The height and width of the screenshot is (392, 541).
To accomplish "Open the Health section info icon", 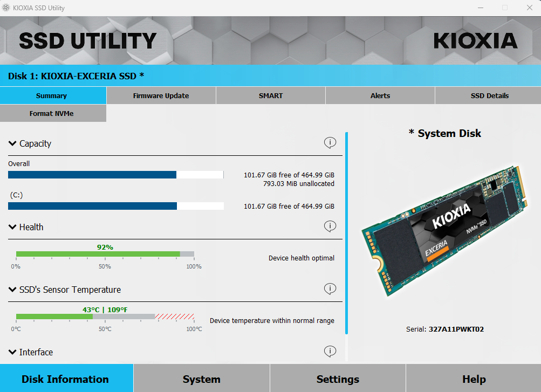I will 330,226.
